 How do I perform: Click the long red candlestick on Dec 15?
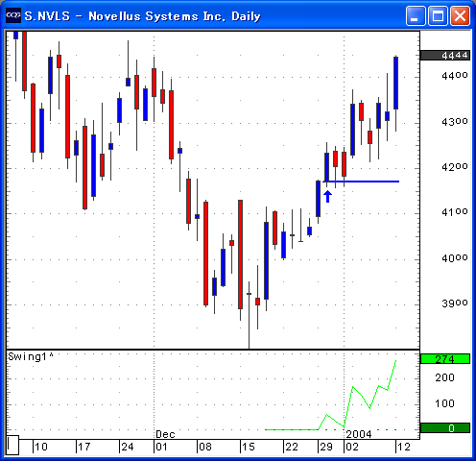(240, 255)
